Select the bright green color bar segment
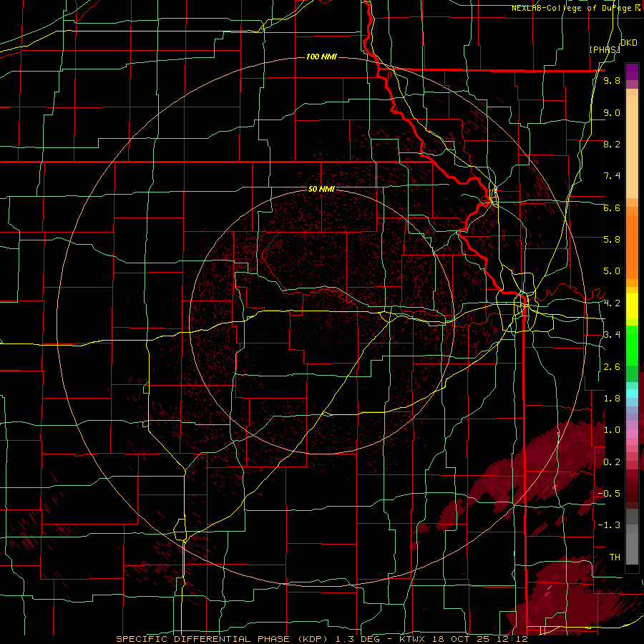 click(632, 345)
